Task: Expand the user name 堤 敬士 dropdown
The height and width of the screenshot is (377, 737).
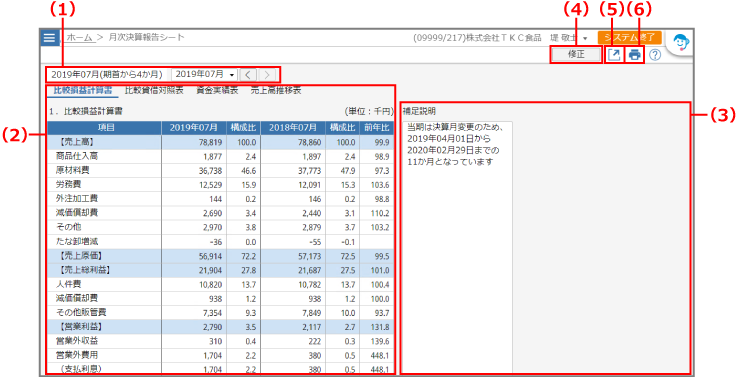Action: coord(570,38)
